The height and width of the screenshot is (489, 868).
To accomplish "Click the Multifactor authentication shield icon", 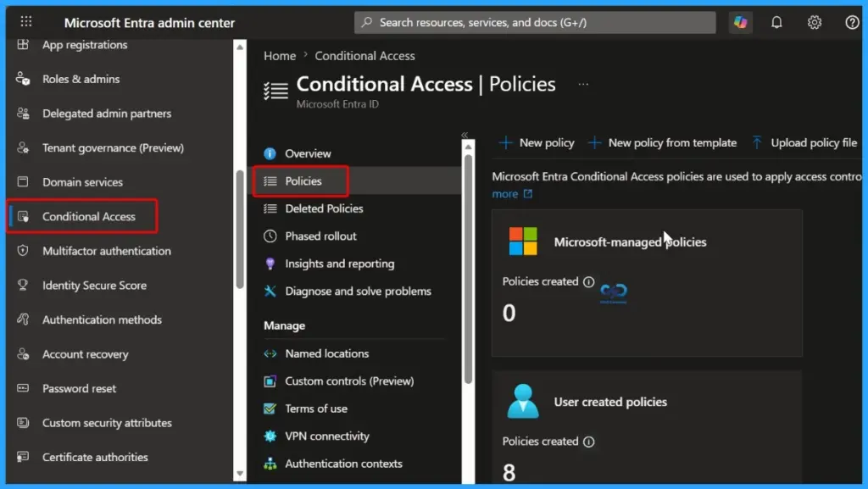I will (23, 251).
